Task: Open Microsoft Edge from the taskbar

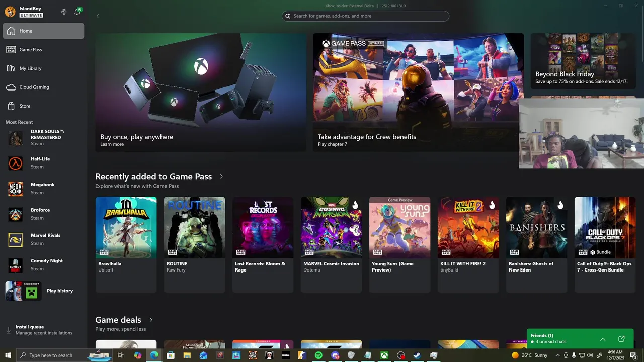Action: 154,355
